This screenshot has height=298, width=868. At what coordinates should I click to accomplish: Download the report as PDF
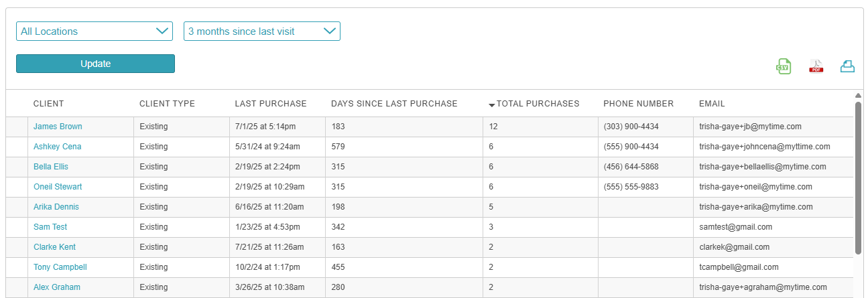point(816,66)
